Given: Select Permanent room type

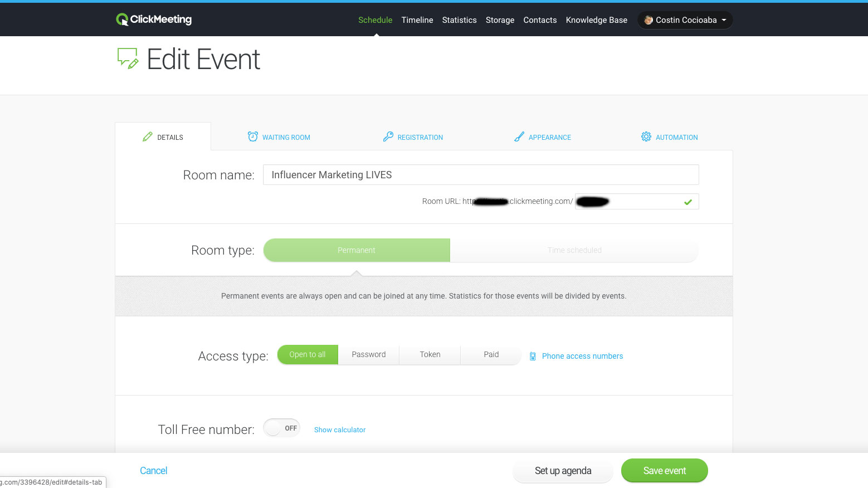Looking at the screenshot, I should 357,251.
